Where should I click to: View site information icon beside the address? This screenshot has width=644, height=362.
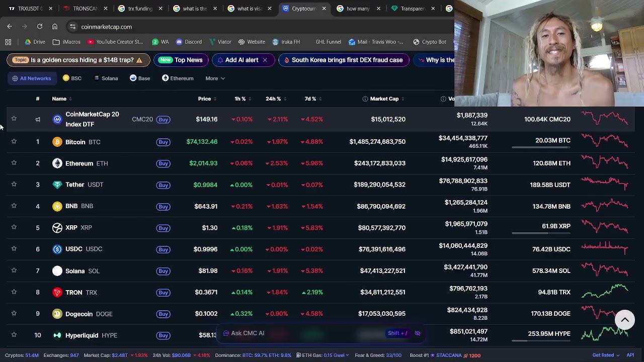(x=72, y=27)
